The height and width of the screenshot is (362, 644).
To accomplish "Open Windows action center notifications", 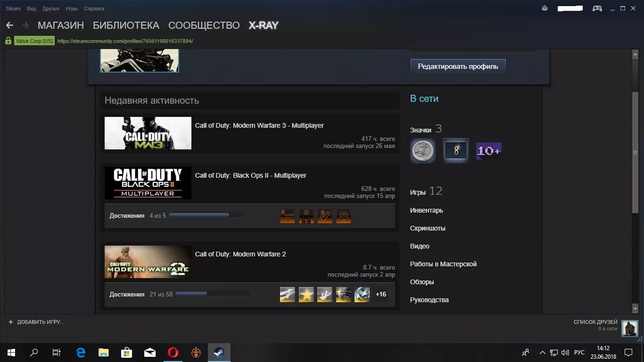I will tap(629, 353).
